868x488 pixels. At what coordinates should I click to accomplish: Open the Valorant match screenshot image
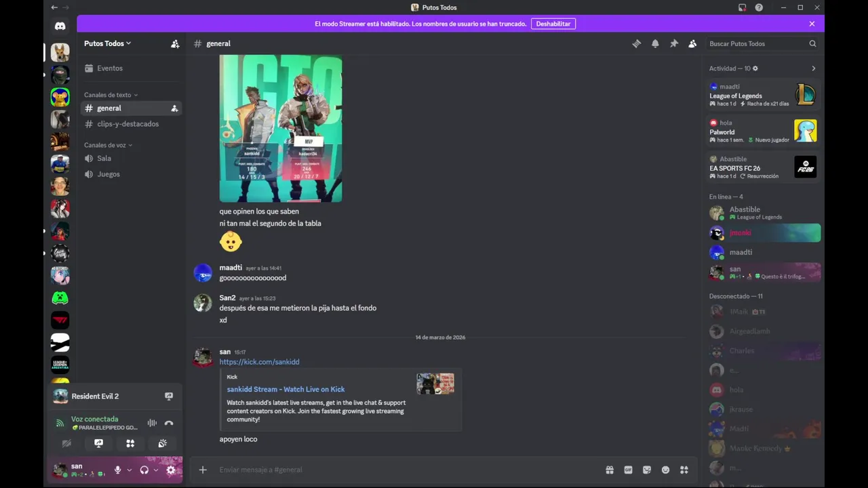281,128
